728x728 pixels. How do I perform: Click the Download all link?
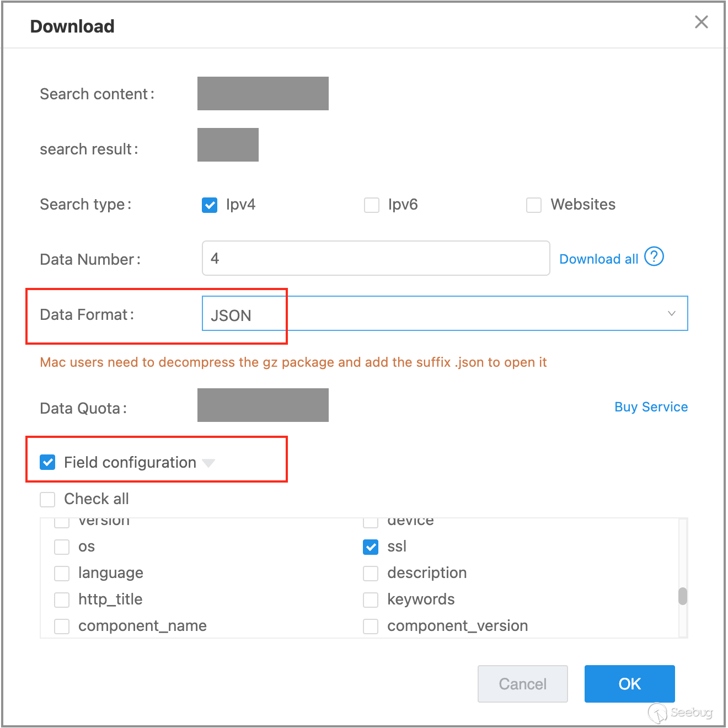pos(598,259)
